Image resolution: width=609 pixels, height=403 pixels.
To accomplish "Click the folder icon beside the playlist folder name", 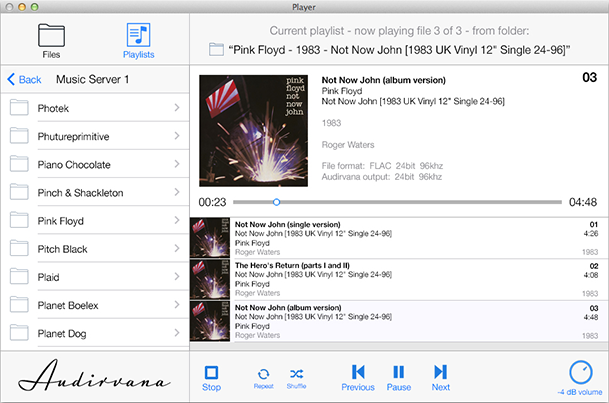I will coord(216,49).
